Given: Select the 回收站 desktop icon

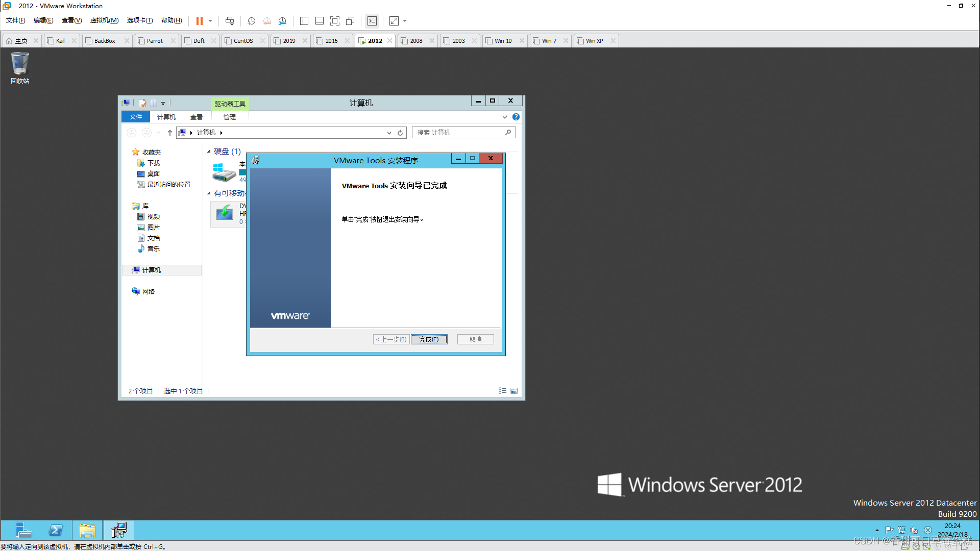Looking at the screenshot, I should tap(20, 68).
